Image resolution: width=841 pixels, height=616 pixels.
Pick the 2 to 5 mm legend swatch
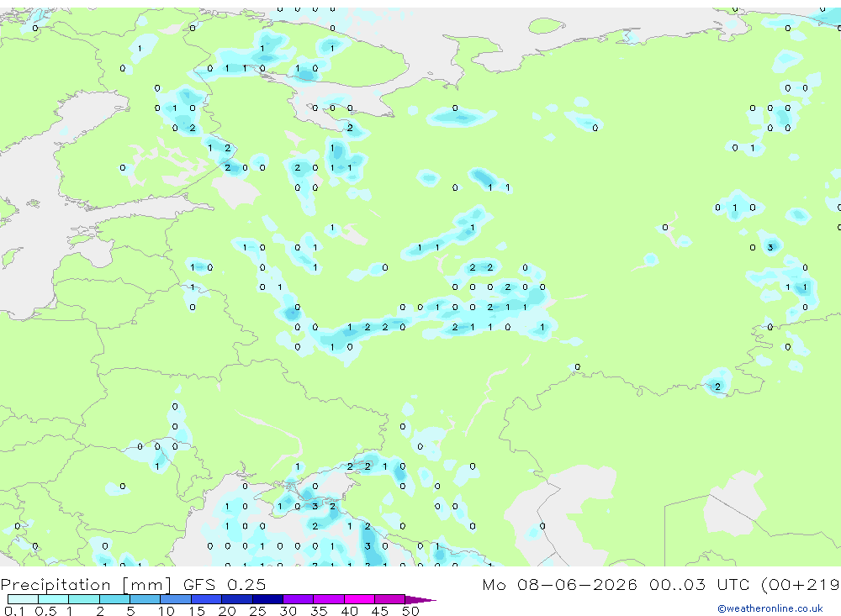pyautogui.click(x=114, y=599)
